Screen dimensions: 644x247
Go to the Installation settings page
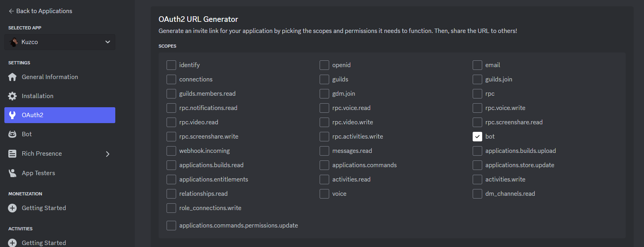pos(60,96)
